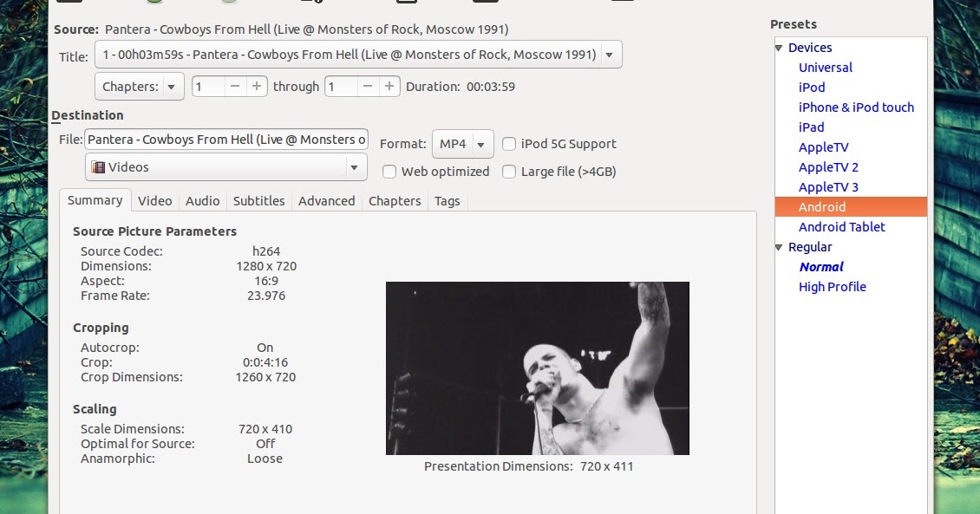Switch to the Video tab
This screenshot has height=514, width=980.
(154, 200)
